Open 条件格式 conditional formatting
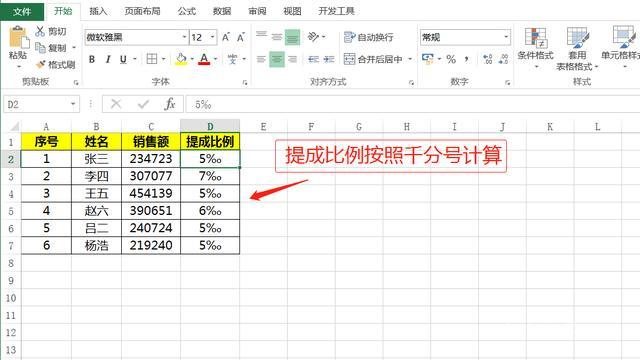This screenshot has width=640, height=360. 536,48
